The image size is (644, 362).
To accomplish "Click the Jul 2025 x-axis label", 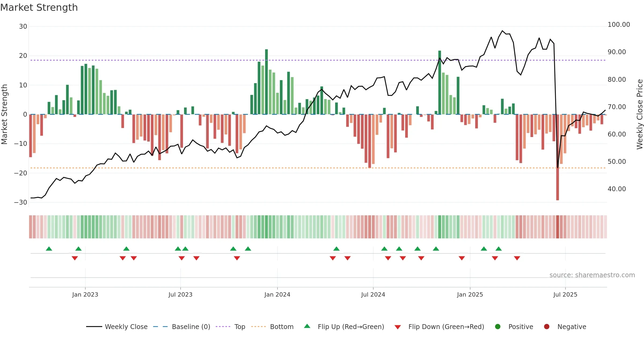I will (x=565, y=294).
